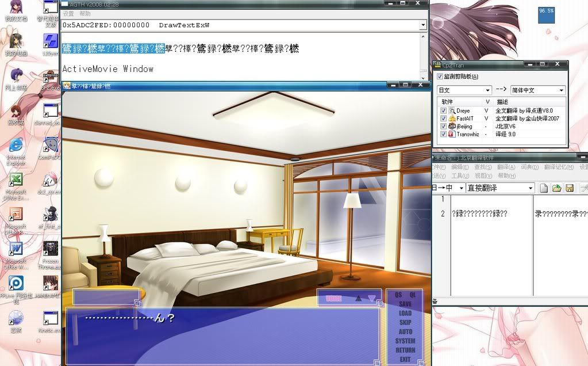
Task: Click the QS quick save button
Action: (399, 295)
